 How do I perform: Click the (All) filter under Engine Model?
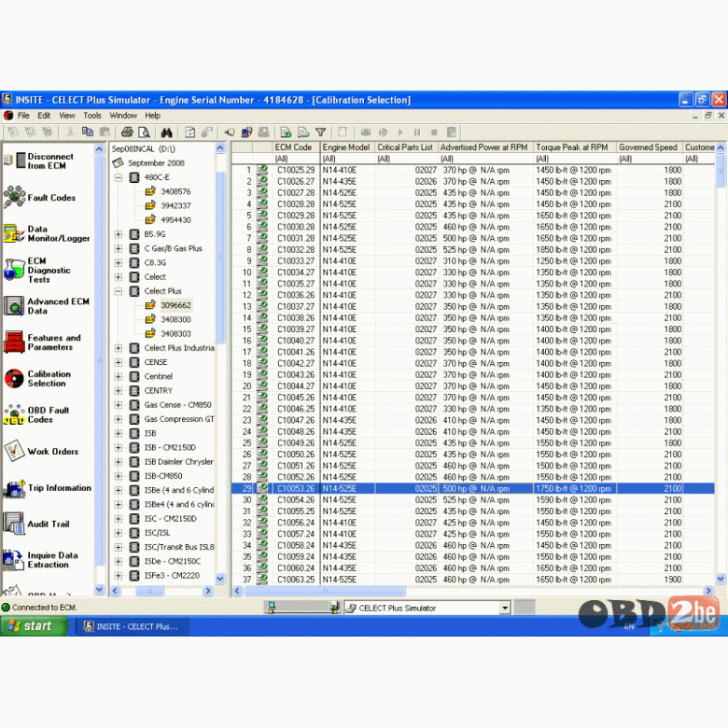(x=347, y=159)
